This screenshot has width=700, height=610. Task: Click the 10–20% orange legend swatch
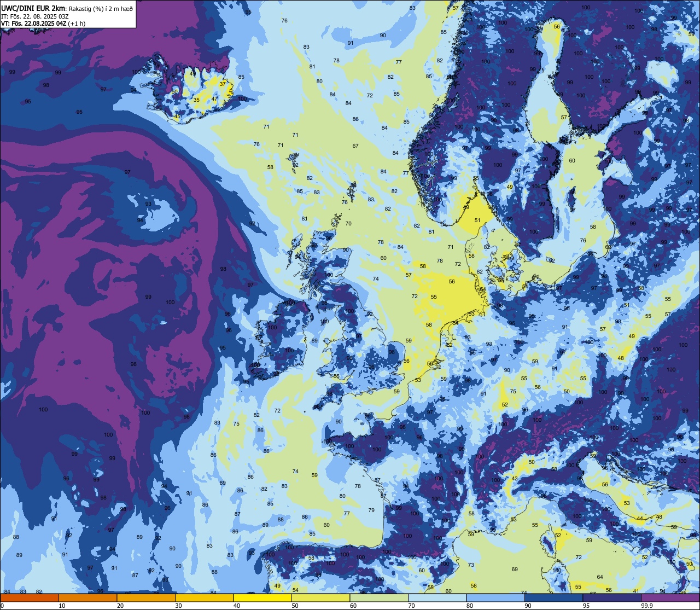[88, 598]
